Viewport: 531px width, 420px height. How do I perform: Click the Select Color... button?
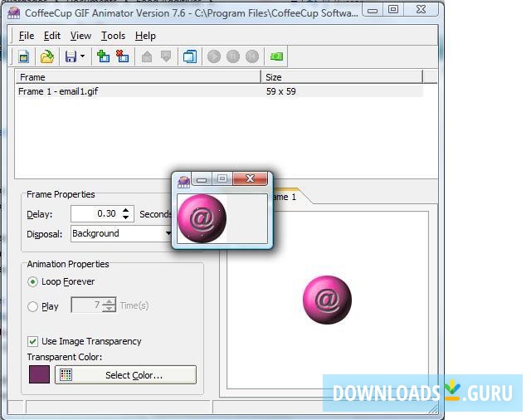click(x=125, y=374)
